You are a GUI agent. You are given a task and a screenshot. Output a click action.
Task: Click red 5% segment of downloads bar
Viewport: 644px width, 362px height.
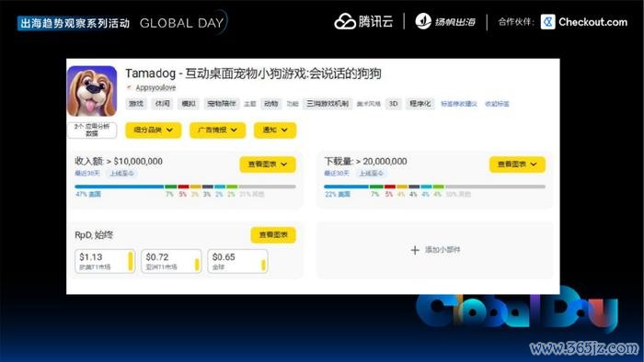[x=390, y=187]
